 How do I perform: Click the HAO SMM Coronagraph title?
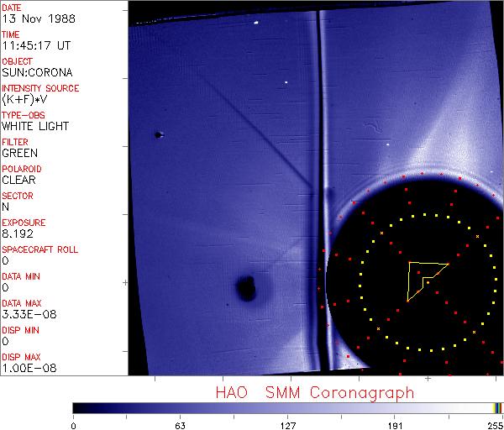315,393
